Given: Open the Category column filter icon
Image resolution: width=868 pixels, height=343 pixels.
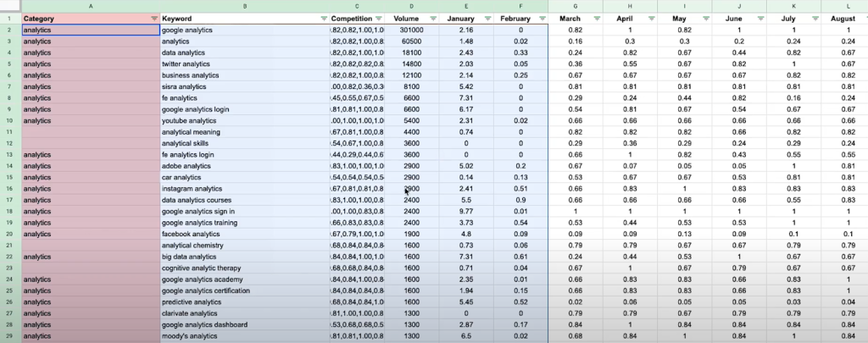Looking at the screenshot, I should (x=153, y=18).
